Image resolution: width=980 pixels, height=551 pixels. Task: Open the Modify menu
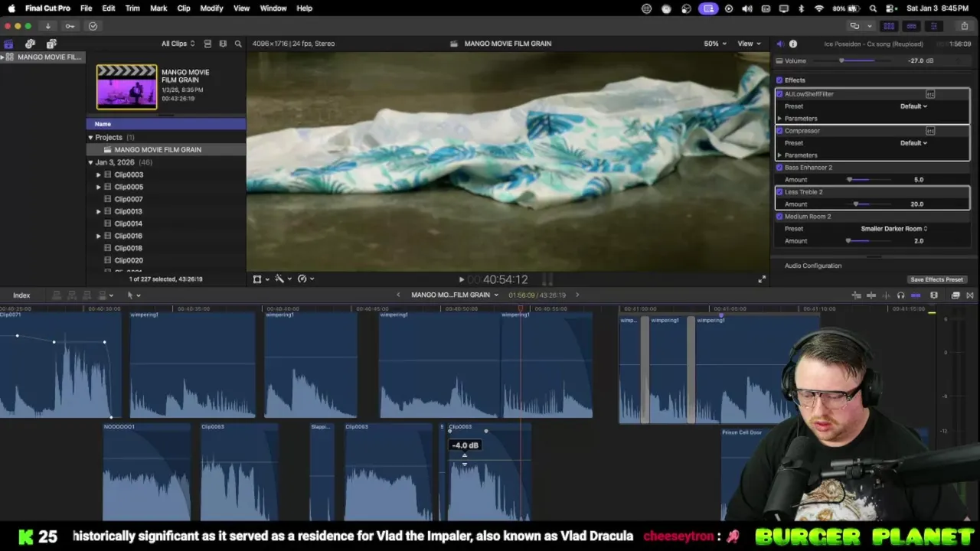[211, 8]
